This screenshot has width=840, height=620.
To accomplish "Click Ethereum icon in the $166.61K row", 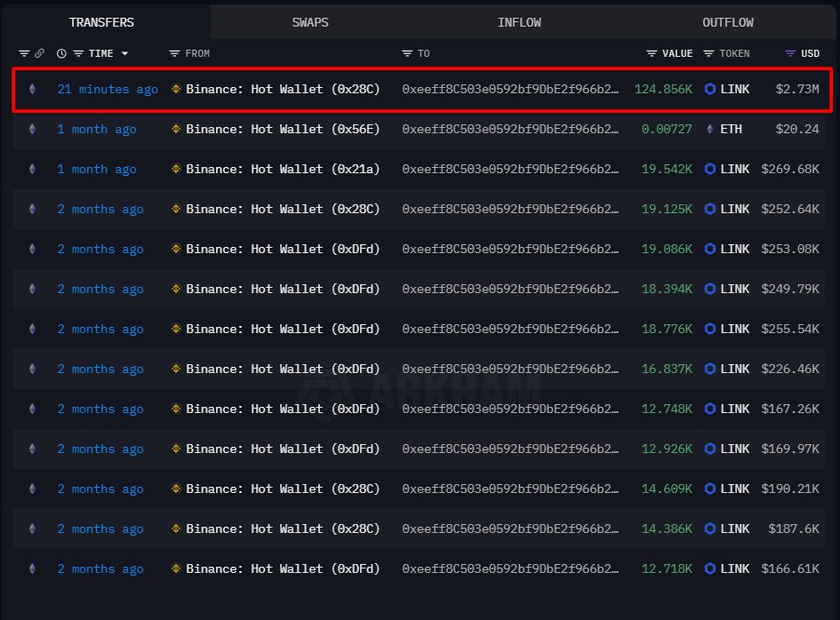I will (x=32, y=568).
